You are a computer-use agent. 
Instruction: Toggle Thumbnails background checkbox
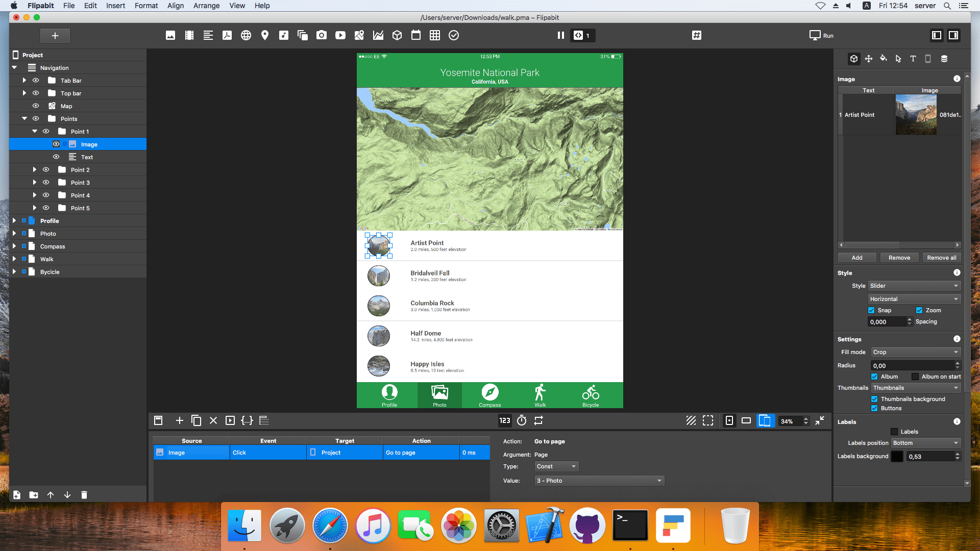[x=874, y=399]
